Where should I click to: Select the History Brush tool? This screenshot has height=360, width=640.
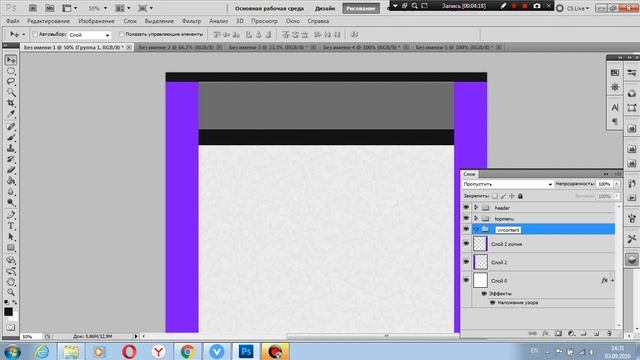click(11, 159)
